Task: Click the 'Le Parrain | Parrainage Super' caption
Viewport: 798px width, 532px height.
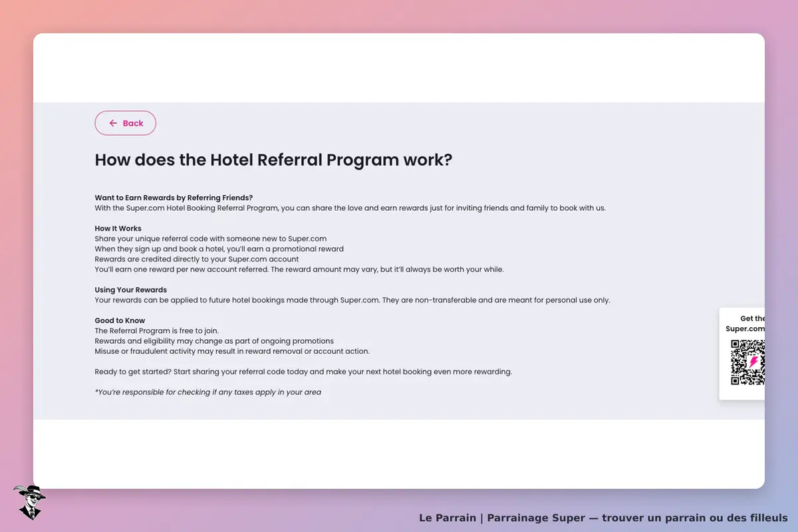Action: 603,518
